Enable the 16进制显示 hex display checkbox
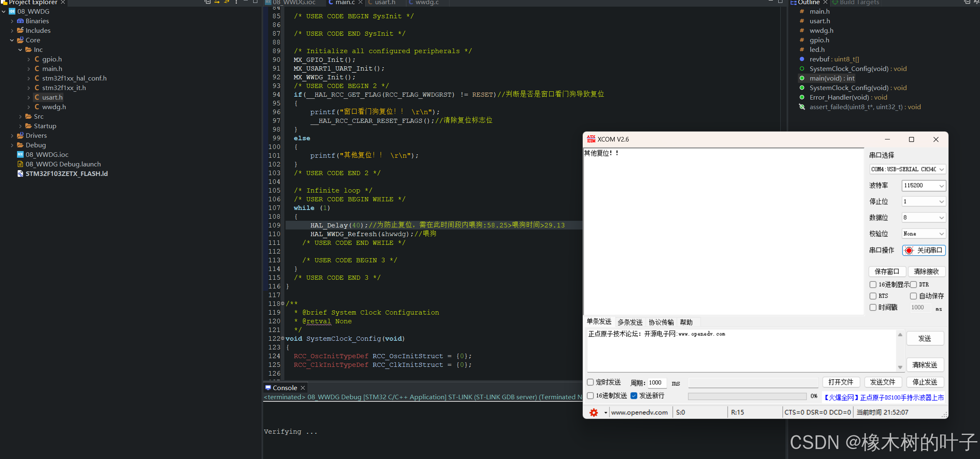 point(873,284)
